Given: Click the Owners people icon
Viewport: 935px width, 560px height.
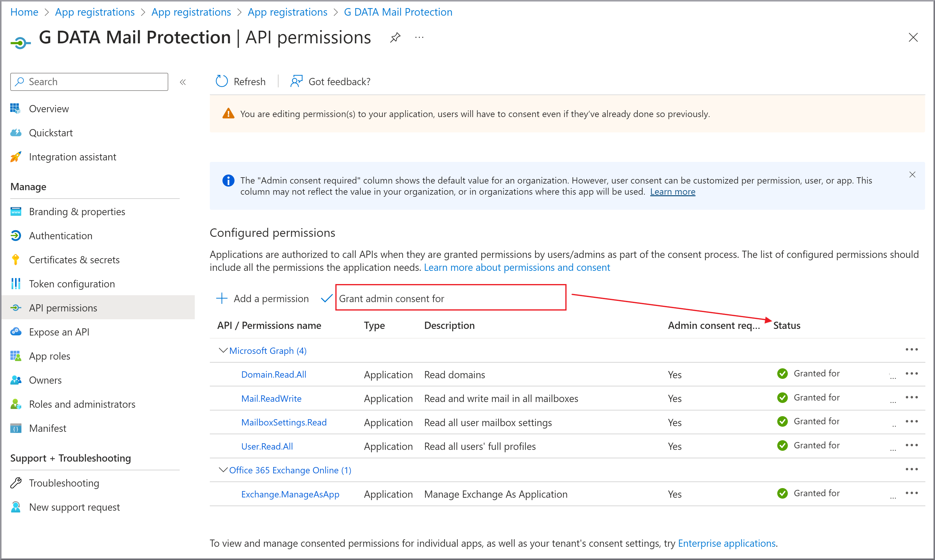Looking at the screenshot, I should [x=15, y=380].
